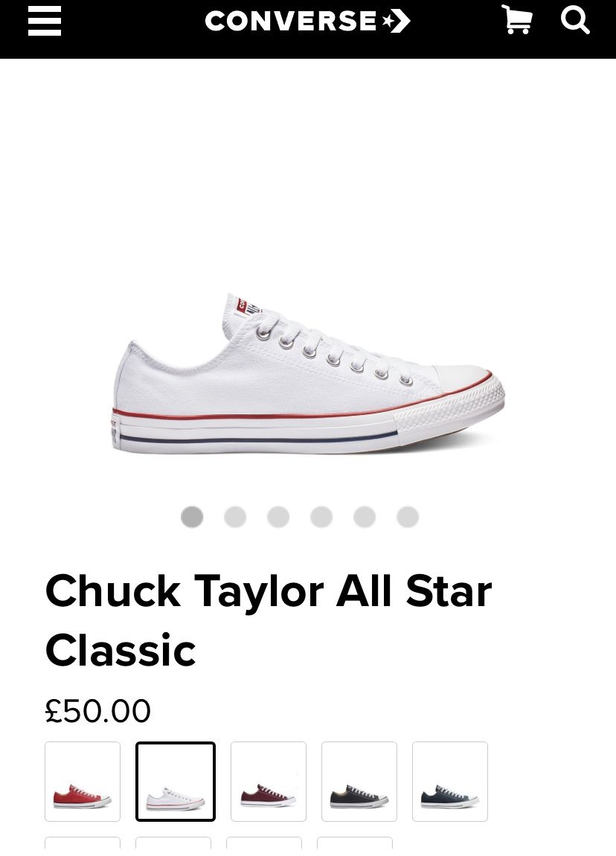Choose the white shoe colour swatch
The image size is (616, 856).
click(x=176, y=781)
